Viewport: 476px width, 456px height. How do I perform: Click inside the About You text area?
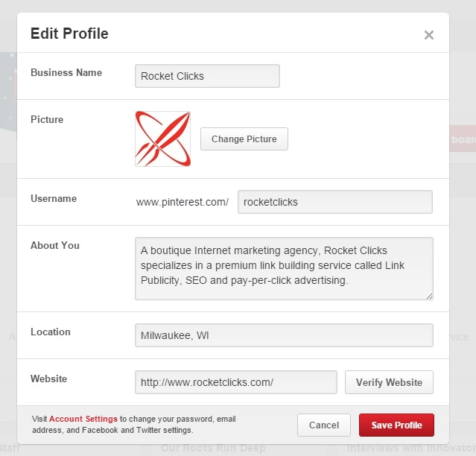(x=284, y=268)
